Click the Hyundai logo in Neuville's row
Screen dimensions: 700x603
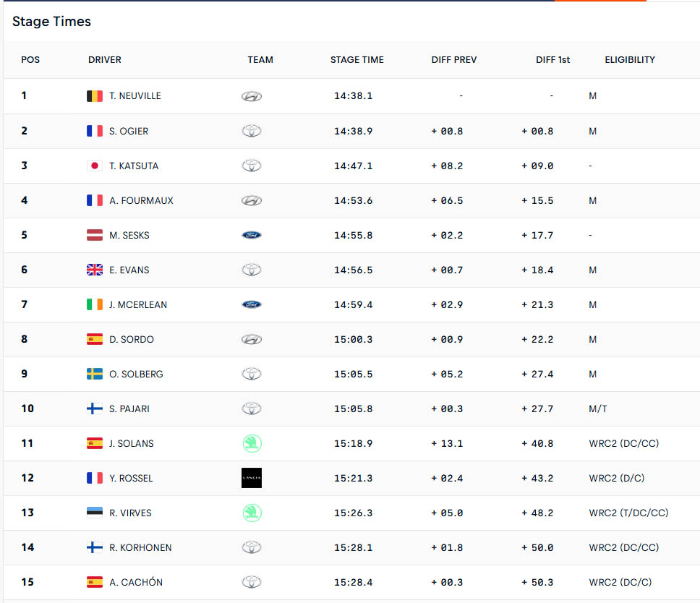coord(252,96)
